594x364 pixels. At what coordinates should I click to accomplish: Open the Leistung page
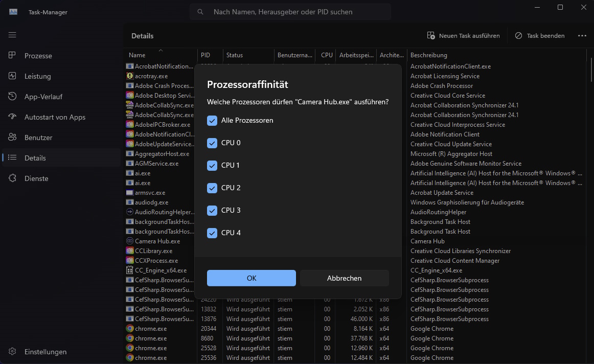click(x=61, y=76)
